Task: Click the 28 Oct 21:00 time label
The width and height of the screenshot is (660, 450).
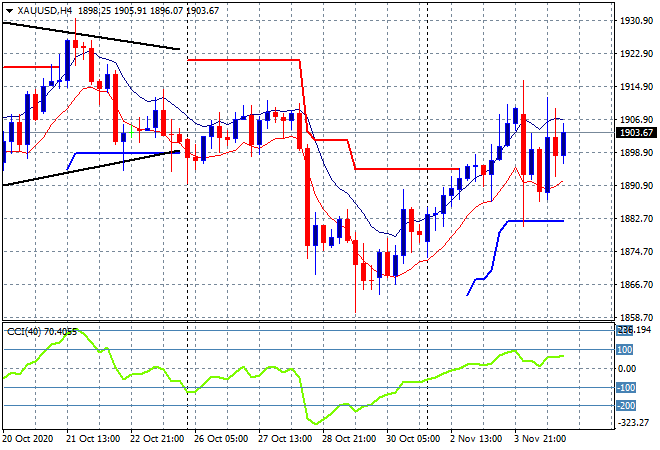Action: pyautogui.click(x=349, y=439)
